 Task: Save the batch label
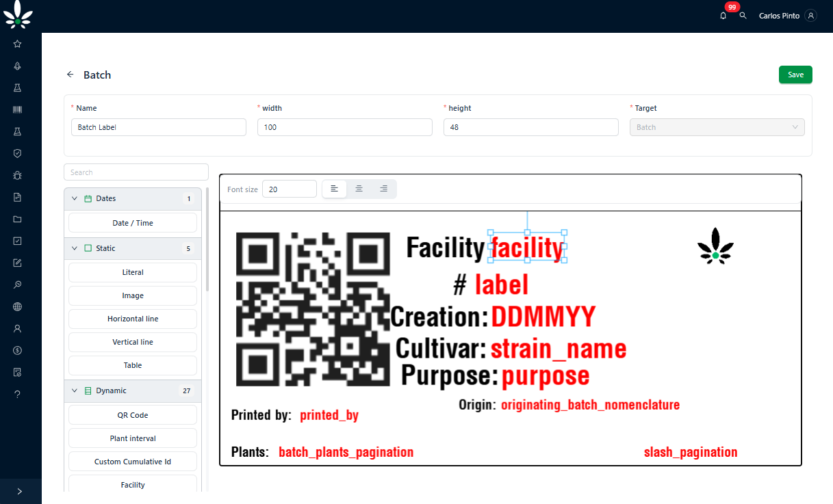tap(795, 75)
